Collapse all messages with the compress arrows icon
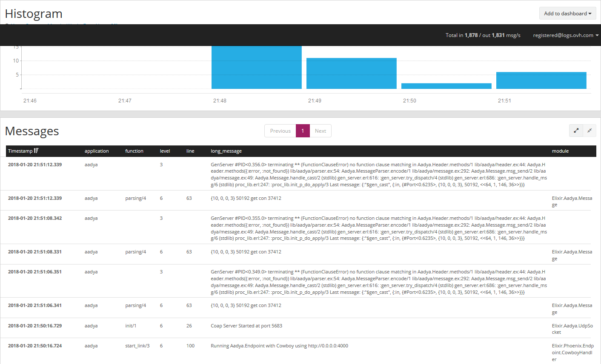Image resolution: width=601 pixels, height=364 pixels. click(590, 131)
